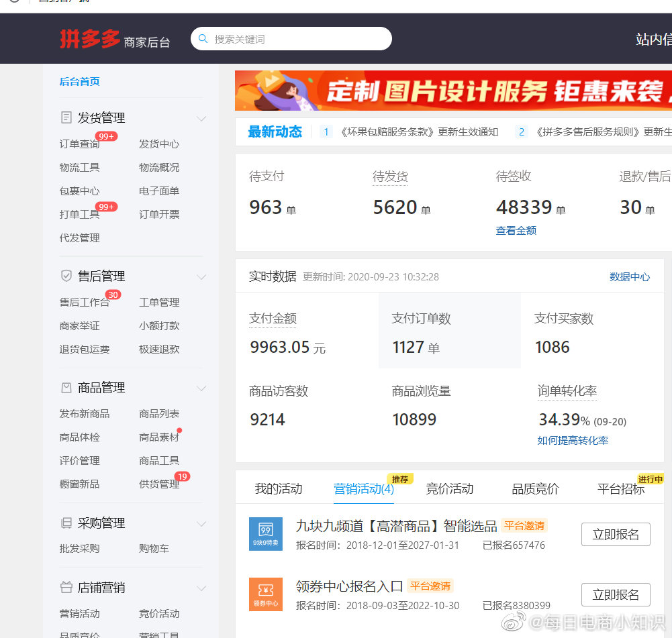Open 商品素材 in sidebar
This screenshot has width=672, height=638.
coord(159,437)
